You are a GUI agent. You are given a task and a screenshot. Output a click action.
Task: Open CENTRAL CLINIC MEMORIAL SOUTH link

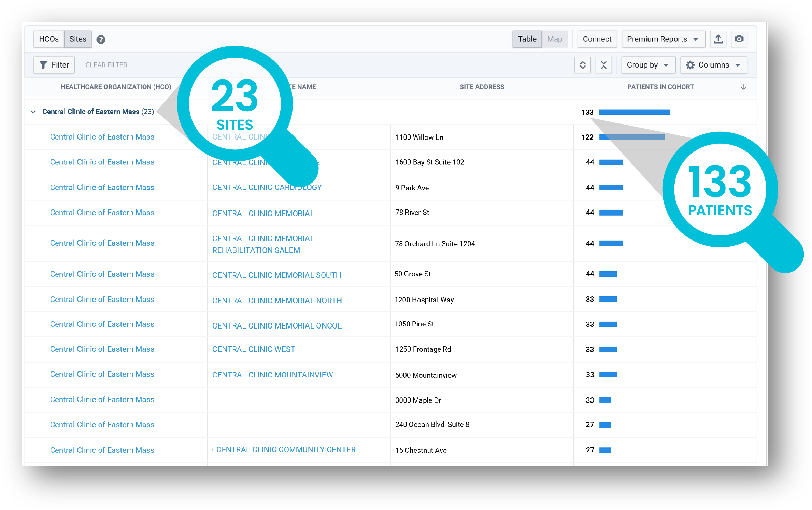point(276,275)
